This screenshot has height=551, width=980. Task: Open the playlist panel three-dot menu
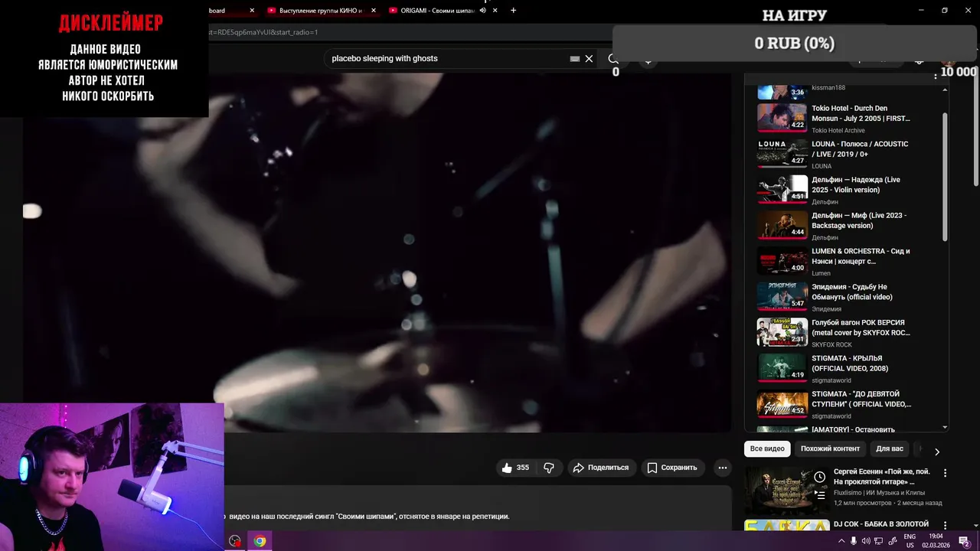[x=935, y=75]
